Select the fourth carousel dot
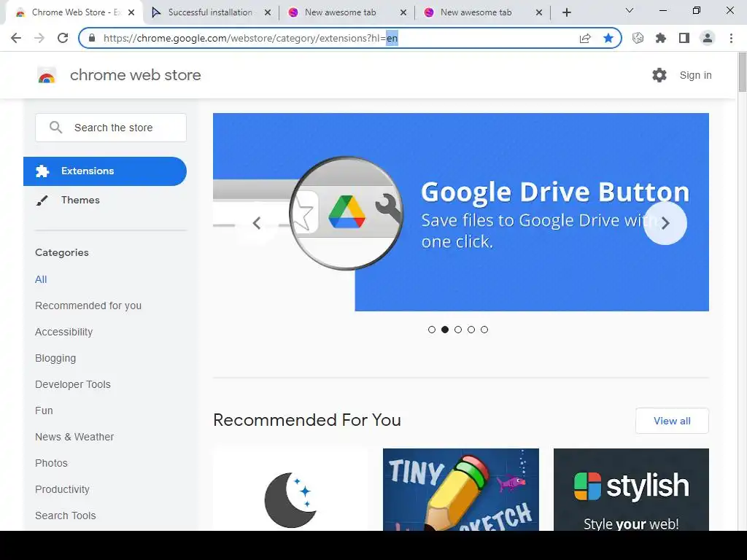The width and height of the screenshot is (747, 560). pyautogui.click(x=471, y=330)
